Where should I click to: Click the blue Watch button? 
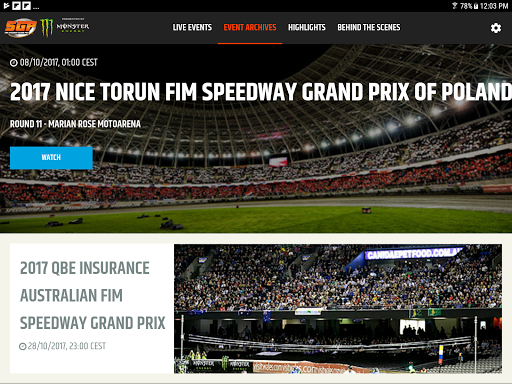click(51, 158)
